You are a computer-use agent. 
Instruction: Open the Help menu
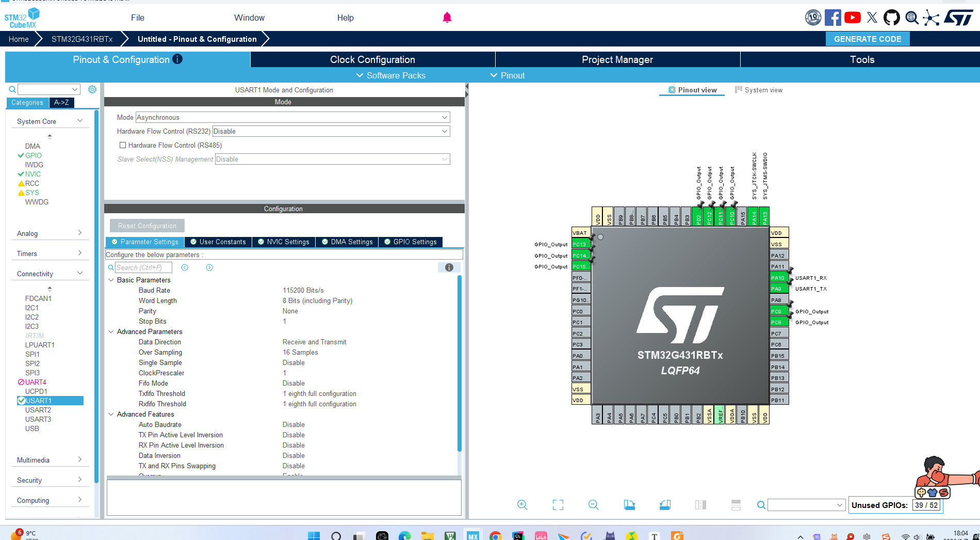coord(345,18)
